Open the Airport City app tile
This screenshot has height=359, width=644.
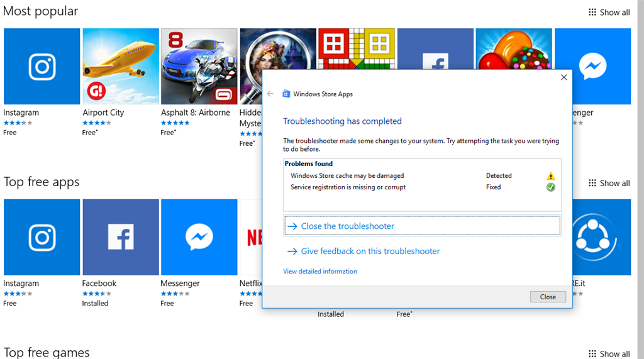tap(121, 66)
